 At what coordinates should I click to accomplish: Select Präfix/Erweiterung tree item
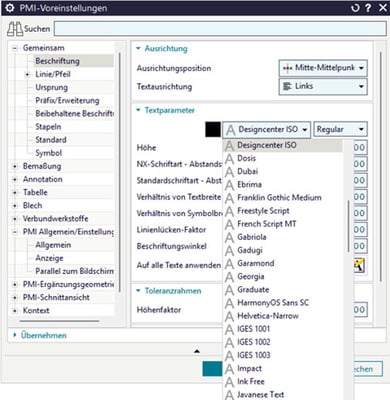(67, 100)
